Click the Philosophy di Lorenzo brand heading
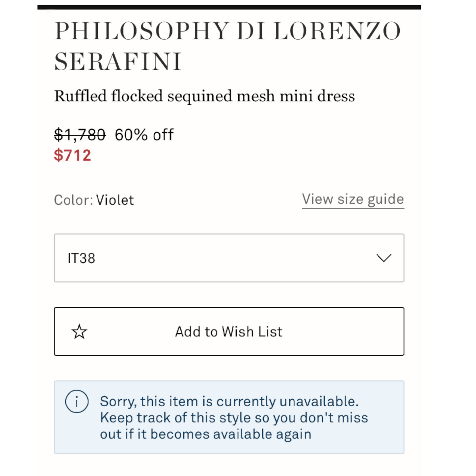 [x=227, y=31]
